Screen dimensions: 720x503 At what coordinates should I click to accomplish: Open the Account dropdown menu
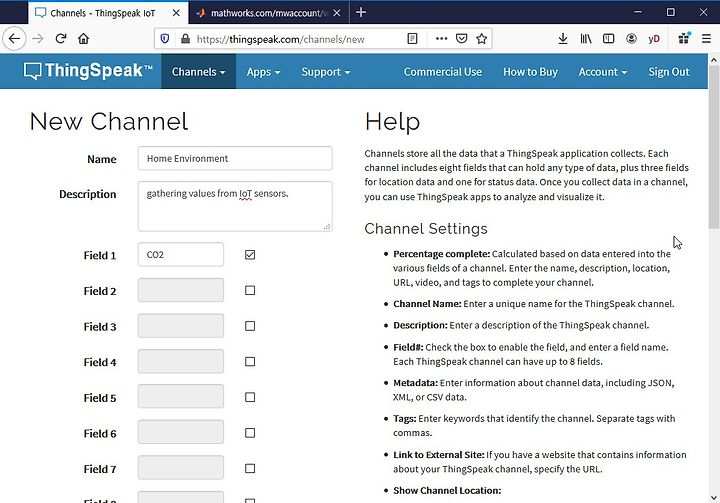tap(602, 72)
